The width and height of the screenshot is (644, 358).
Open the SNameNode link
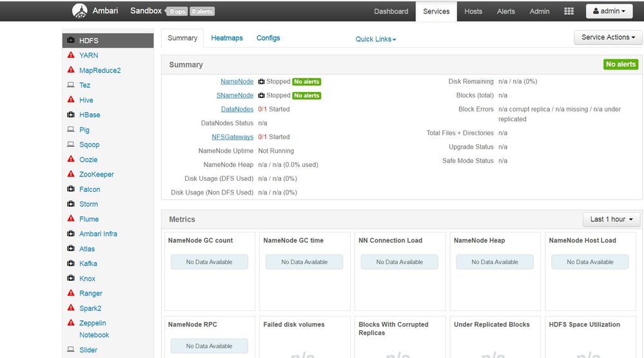(235, 95)
